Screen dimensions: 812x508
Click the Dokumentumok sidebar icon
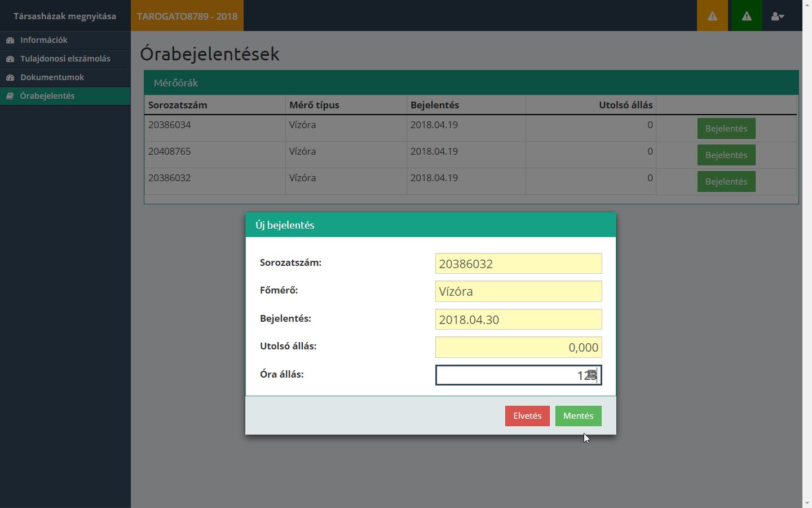[10, 77]
